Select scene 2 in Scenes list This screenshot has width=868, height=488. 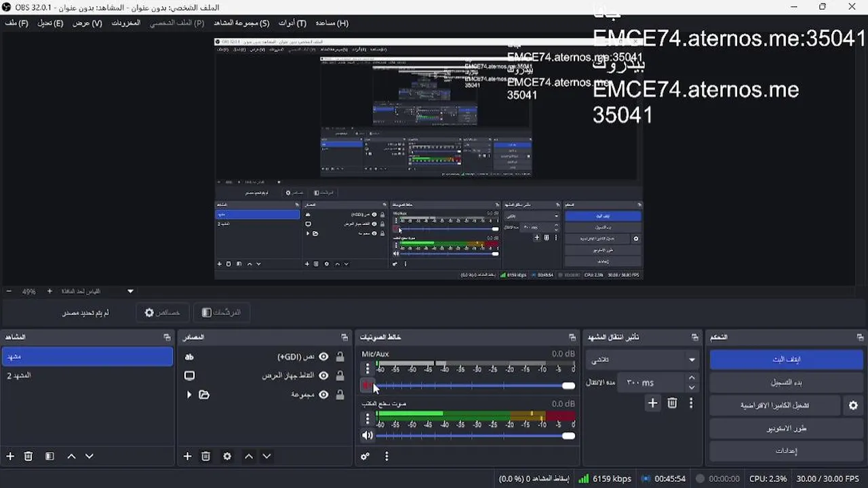[x=87, y=375]
